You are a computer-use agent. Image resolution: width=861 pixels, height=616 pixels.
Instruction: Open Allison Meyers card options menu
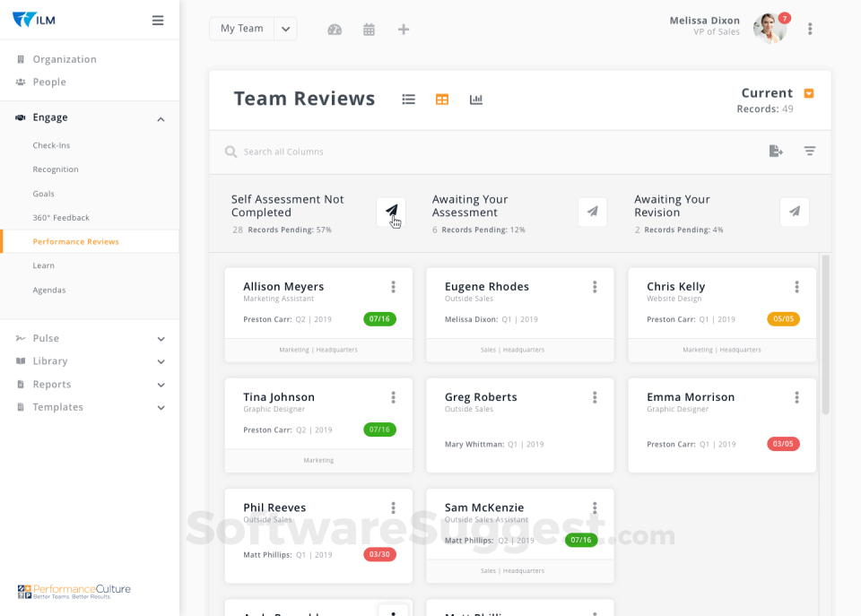393,287
